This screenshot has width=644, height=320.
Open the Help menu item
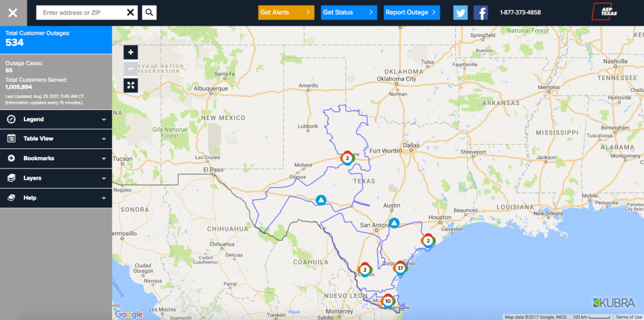pos(56,198)
